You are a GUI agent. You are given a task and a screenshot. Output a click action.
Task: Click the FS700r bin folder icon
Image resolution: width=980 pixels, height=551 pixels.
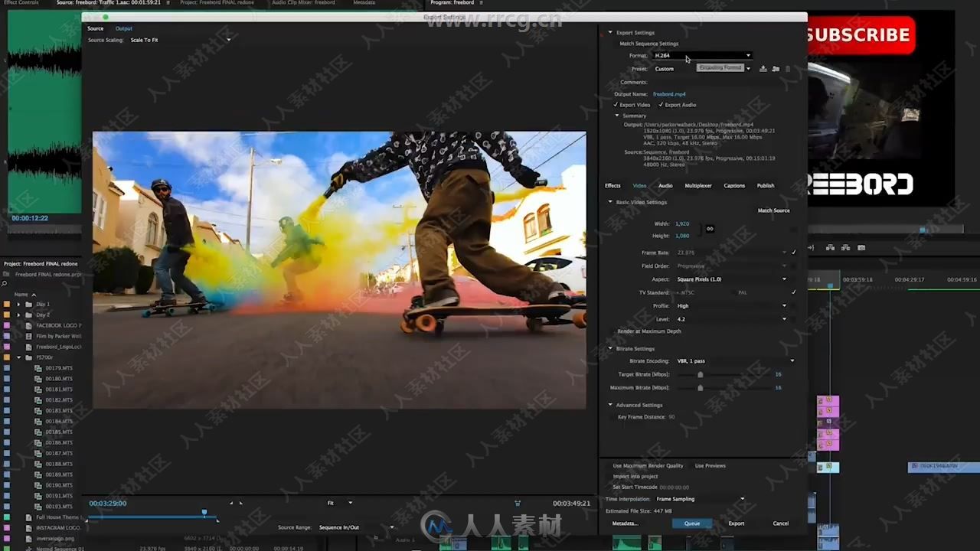click(x=28, y=357)
